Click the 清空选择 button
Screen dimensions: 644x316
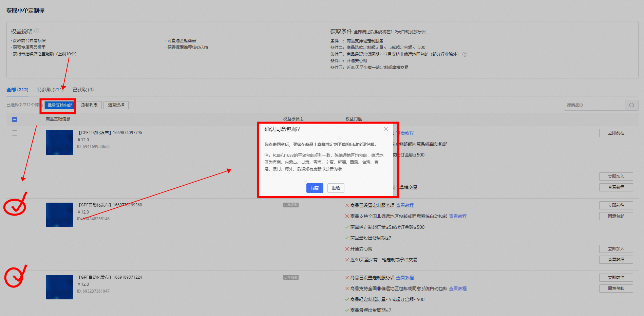116,105
